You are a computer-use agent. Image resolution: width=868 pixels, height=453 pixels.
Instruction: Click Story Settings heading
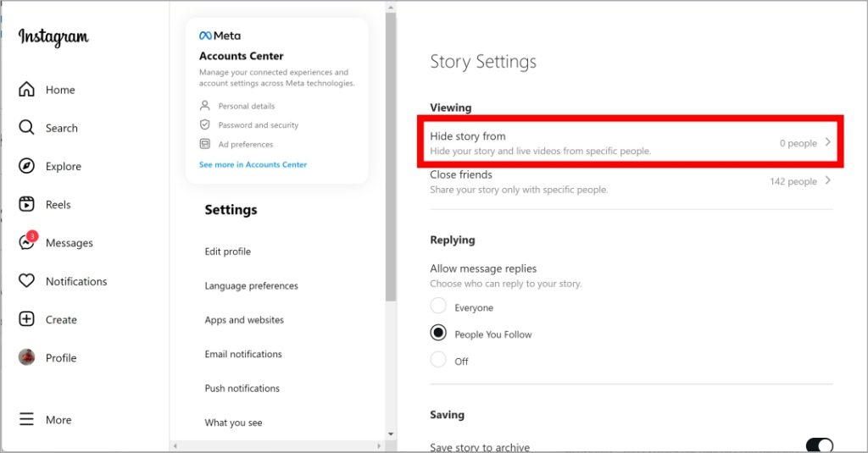pyautogui.click(x=483, y=62)
